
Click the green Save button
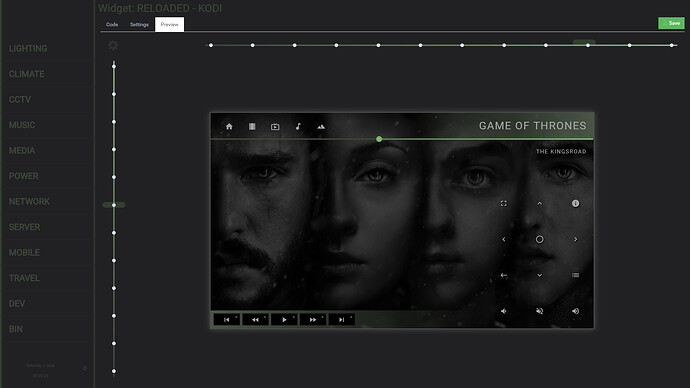pos(671,23)
